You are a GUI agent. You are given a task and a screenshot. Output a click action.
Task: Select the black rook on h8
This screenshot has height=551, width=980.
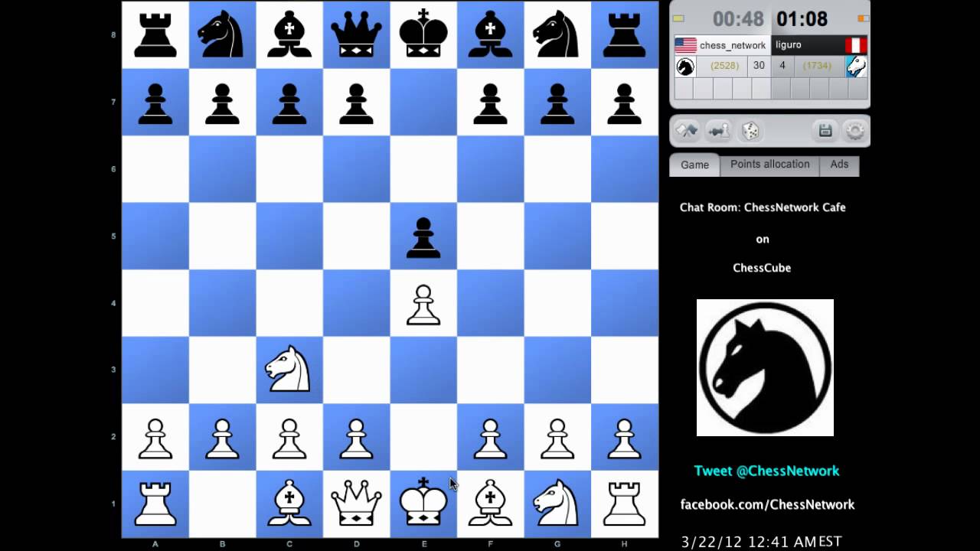click(x=625, y=35)
